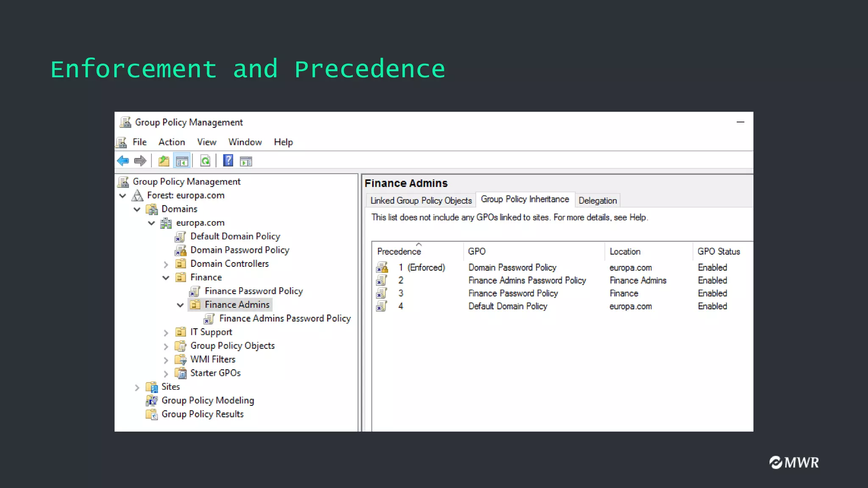
Task: Open the Window menu
Action: tap(245, 142)
